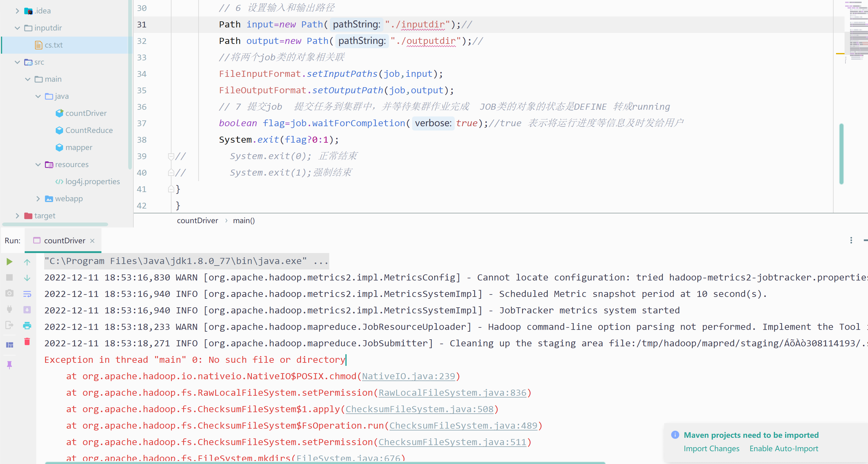Click the Down the Stack Trace arrow
The height and width of the screenshot is (464, 868).
click(27, 278)
